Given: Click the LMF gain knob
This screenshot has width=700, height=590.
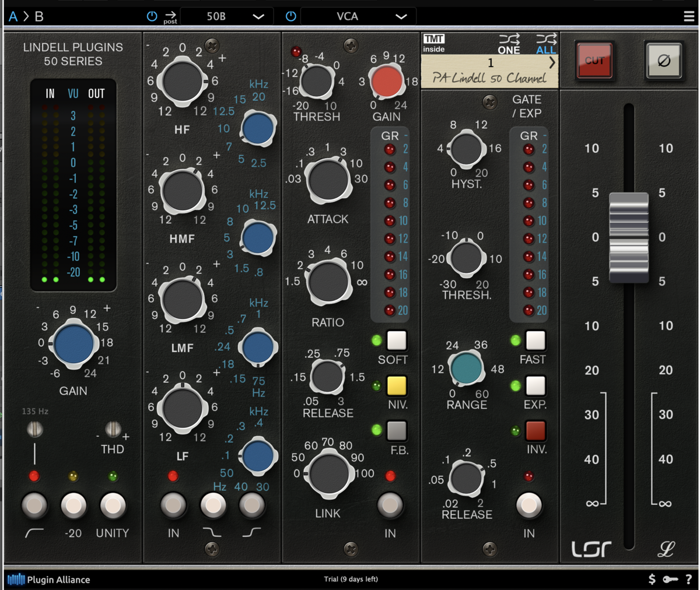Looking at the screenshot, I should [183, 299].
